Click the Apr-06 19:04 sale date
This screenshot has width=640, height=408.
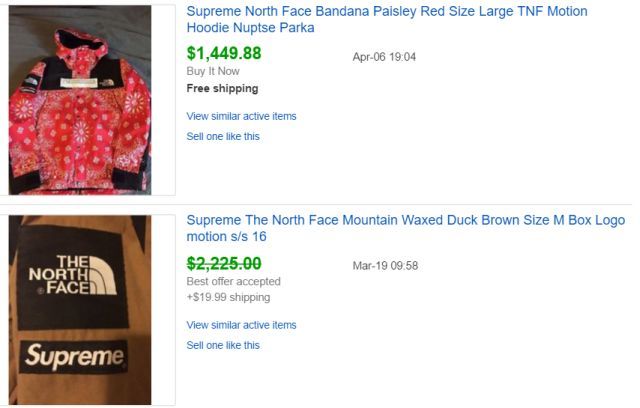click(384, 57)
